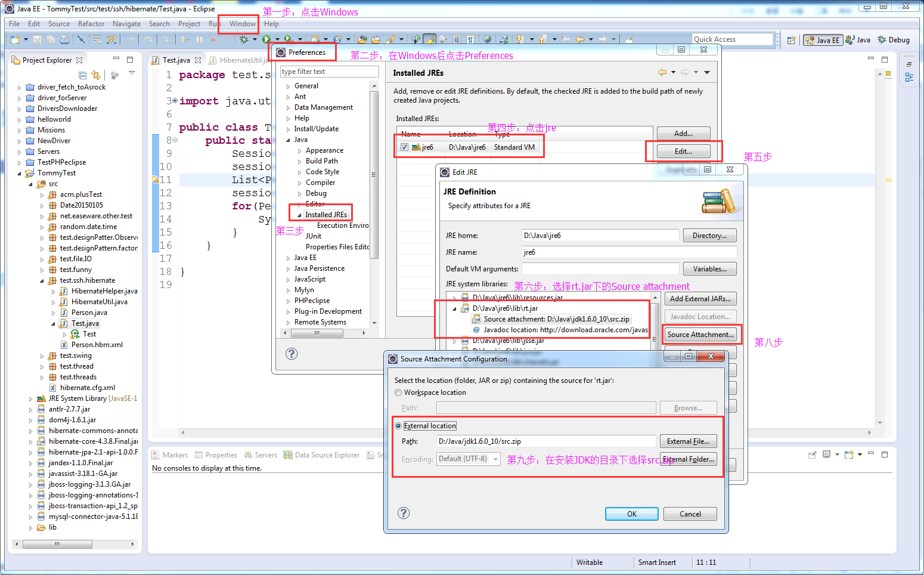Click the Open Type toolbar icon

pyautogui.click(x=361, y=39)
